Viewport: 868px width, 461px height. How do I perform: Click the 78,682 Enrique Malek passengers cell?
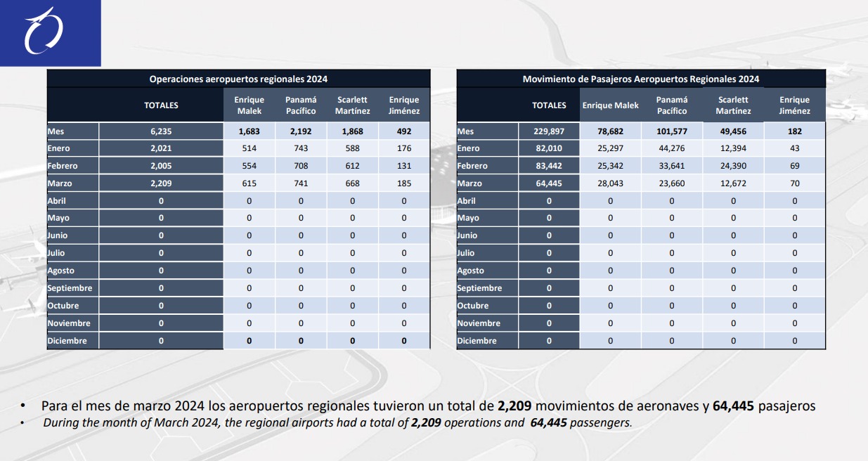[610, 131]
